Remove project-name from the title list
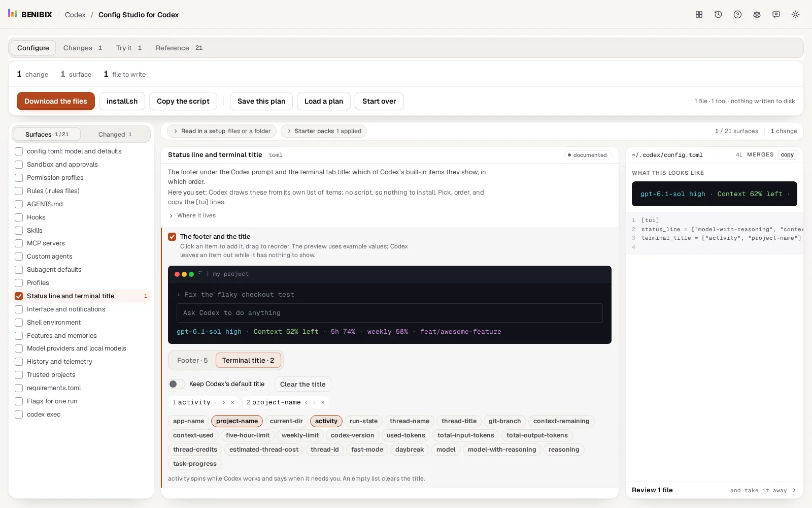Screen dimensions: 812x508 323,402
